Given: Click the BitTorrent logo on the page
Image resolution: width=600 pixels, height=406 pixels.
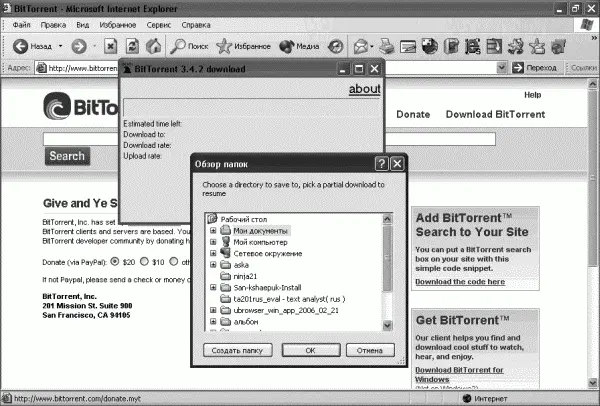Looking at the screenshot, I should coord(80,106).
